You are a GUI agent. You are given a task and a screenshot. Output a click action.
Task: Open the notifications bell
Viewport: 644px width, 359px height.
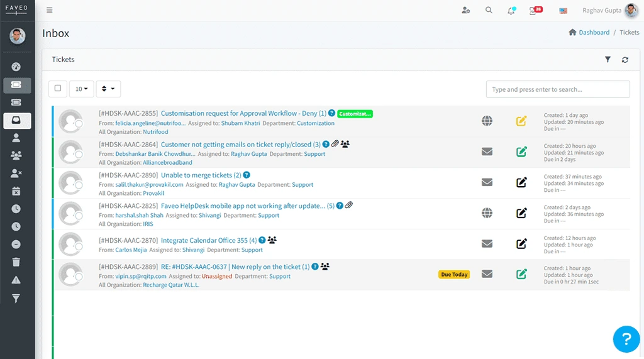(x=511, y=11)
